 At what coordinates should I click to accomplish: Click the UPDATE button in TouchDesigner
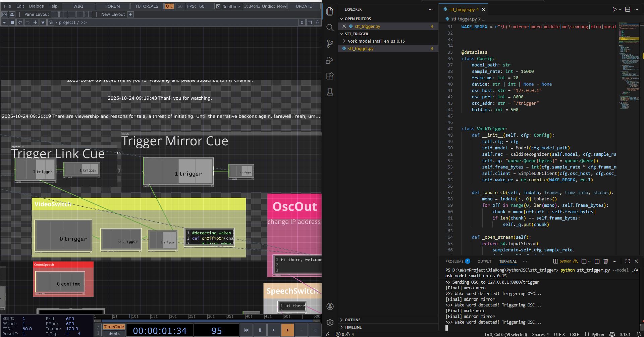coord(304,6)
